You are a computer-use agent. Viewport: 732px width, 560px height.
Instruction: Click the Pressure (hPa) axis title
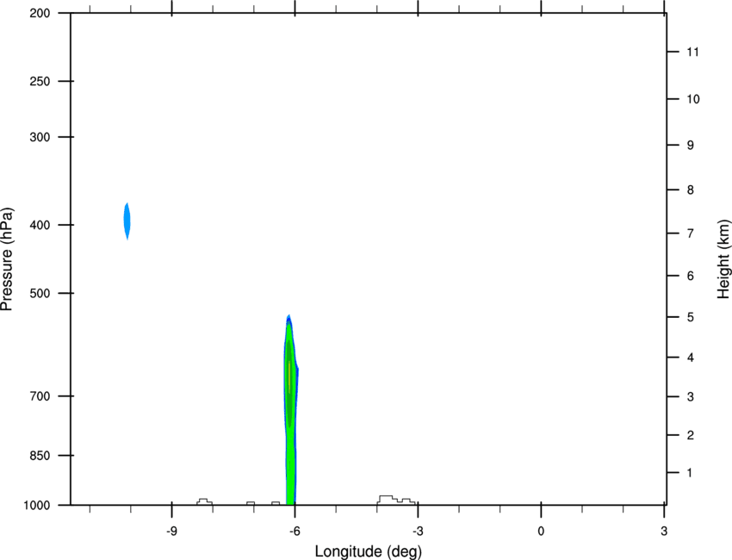(7, 258)
